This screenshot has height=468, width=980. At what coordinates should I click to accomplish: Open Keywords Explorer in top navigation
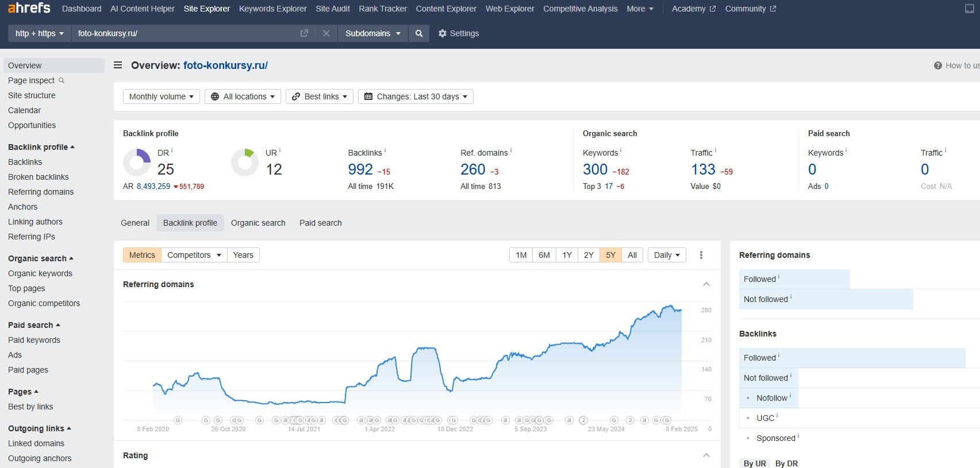[273, 9]
